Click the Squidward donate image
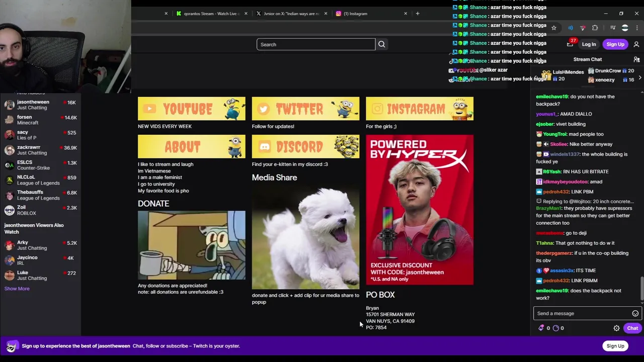Image resolution: width=644 pixels, height=362 pixels. (192, 245)
